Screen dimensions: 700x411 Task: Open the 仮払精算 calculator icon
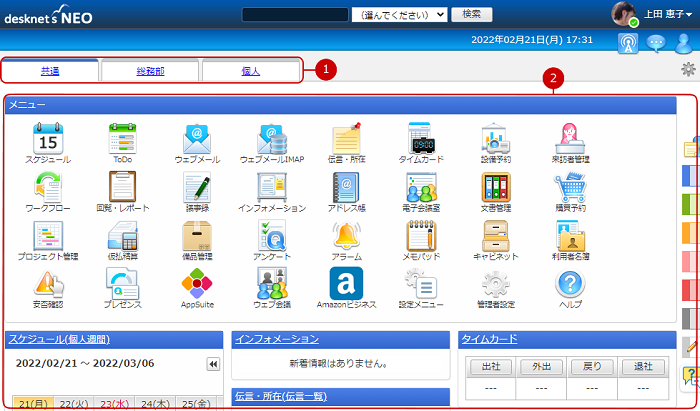(122, 236)
